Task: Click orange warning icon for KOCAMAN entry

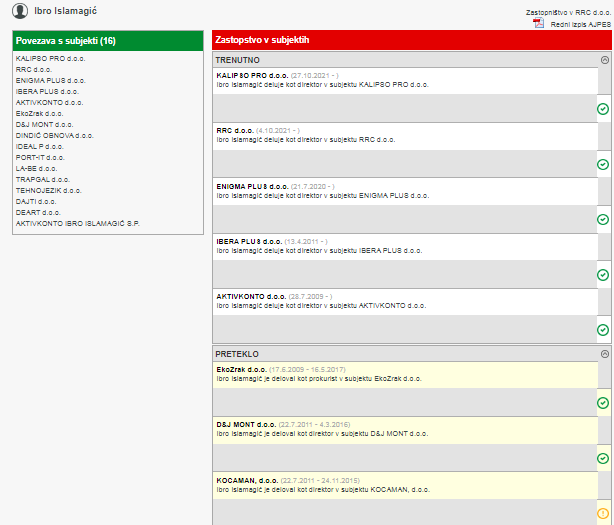Action: click(x=602, y=513)
